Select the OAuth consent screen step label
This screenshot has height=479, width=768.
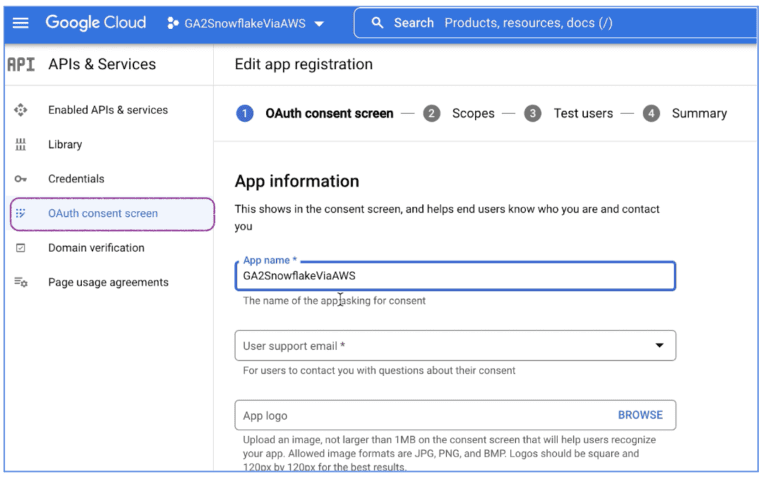click(329, 114)
